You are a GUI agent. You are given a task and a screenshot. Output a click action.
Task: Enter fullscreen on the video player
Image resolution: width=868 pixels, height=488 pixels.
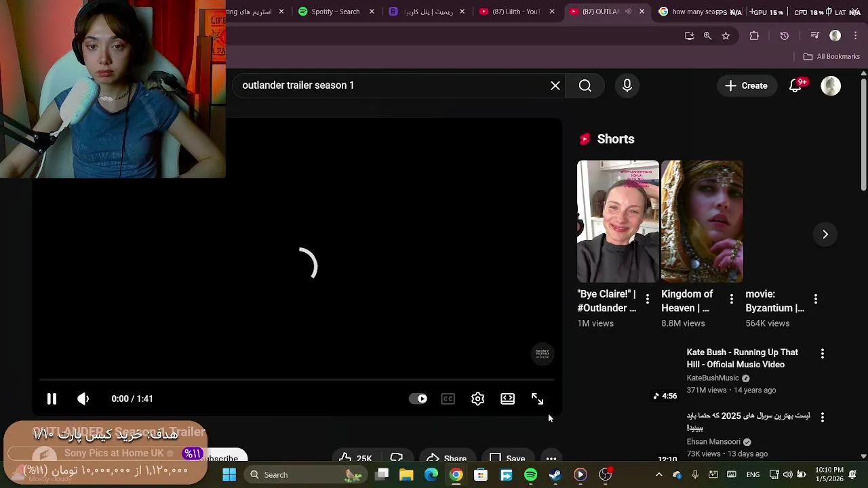click(538, 399)
